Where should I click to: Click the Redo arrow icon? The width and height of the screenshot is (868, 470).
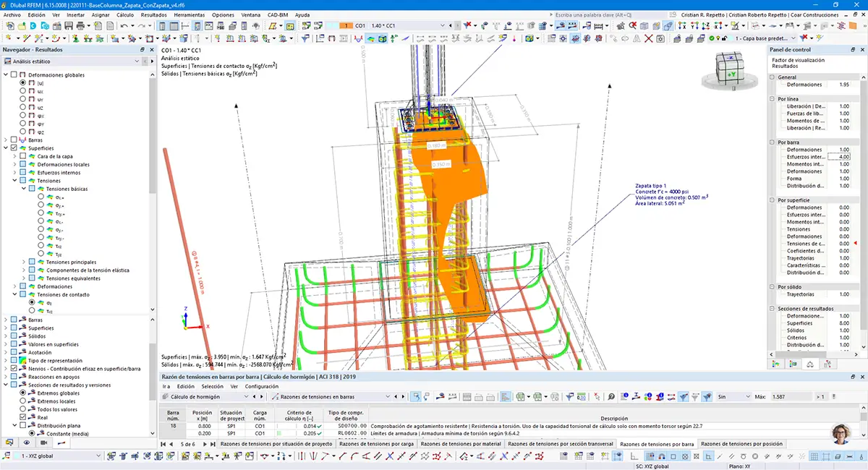click(x=142, y=25)
